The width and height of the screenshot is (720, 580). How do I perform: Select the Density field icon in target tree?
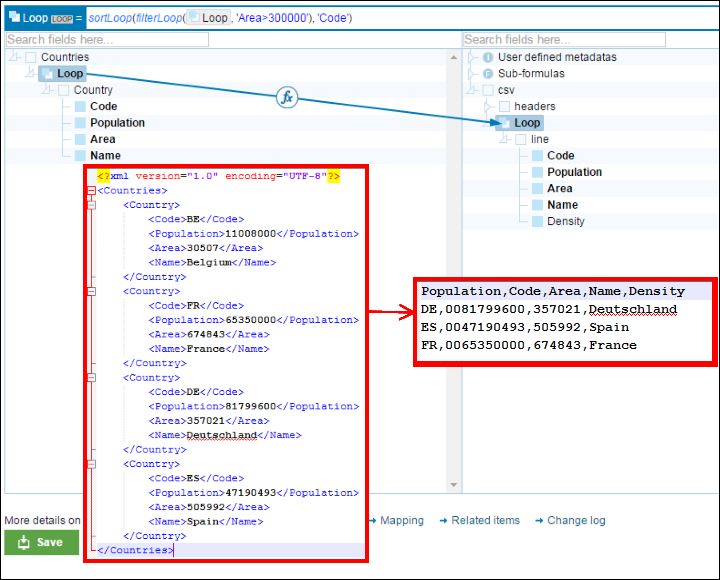coord(537,221)
